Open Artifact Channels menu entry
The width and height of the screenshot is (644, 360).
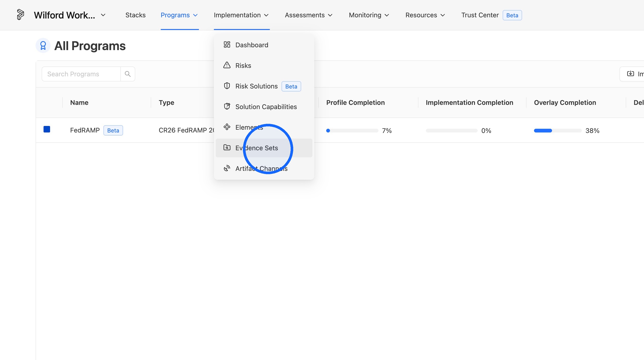pyautogui.click(x=264, y=169)
